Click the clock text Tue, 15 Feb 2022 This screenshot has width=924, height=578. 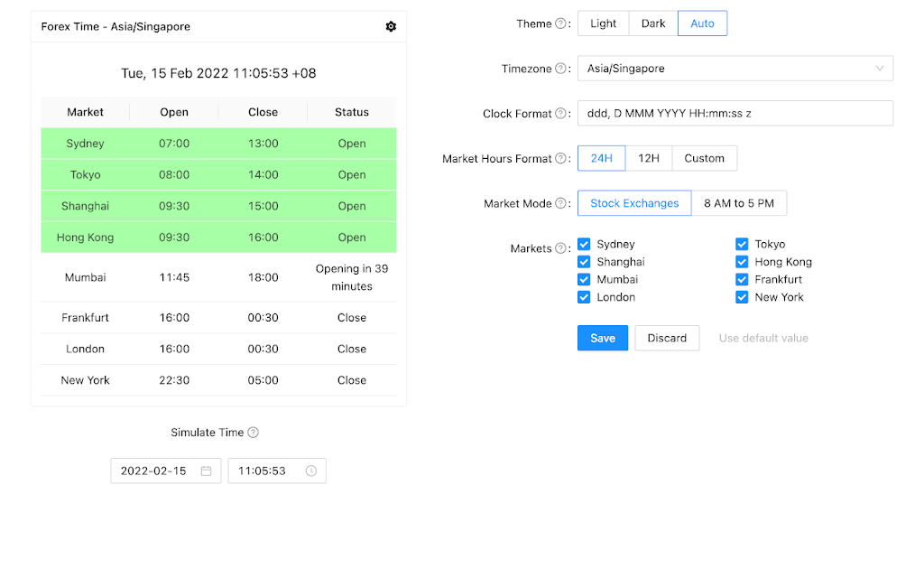click(x=218, y=73)
